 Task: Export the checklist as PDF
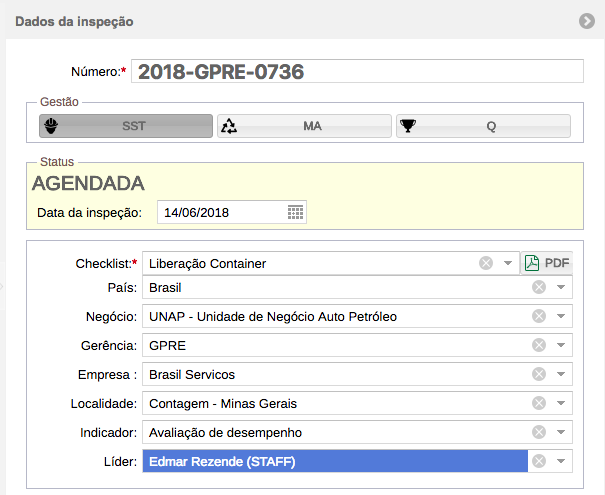click(547, 263)
